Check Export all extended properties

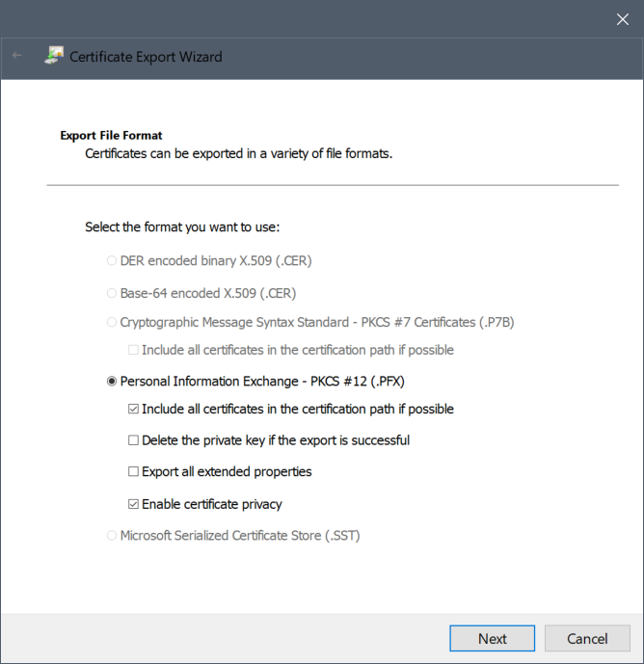click(x=133, y=472)
